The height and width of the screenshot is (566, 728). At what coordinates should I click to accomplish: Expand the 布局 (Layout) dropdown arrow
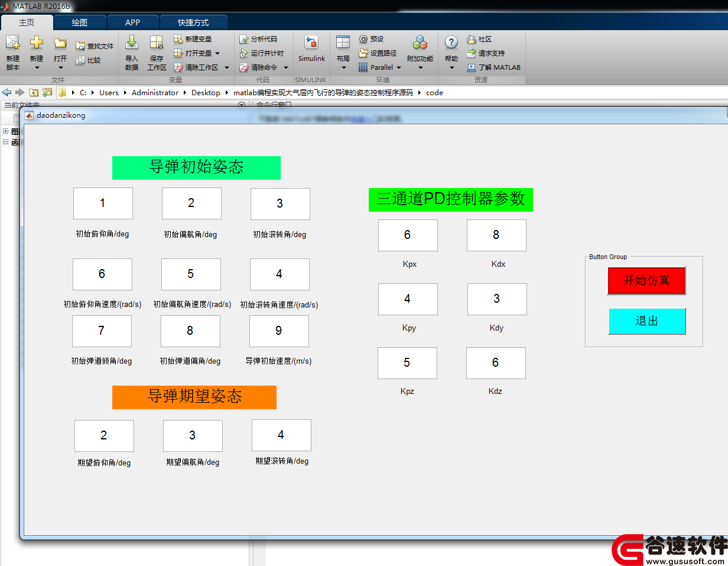pyautogui.click(x=343, y=68)
